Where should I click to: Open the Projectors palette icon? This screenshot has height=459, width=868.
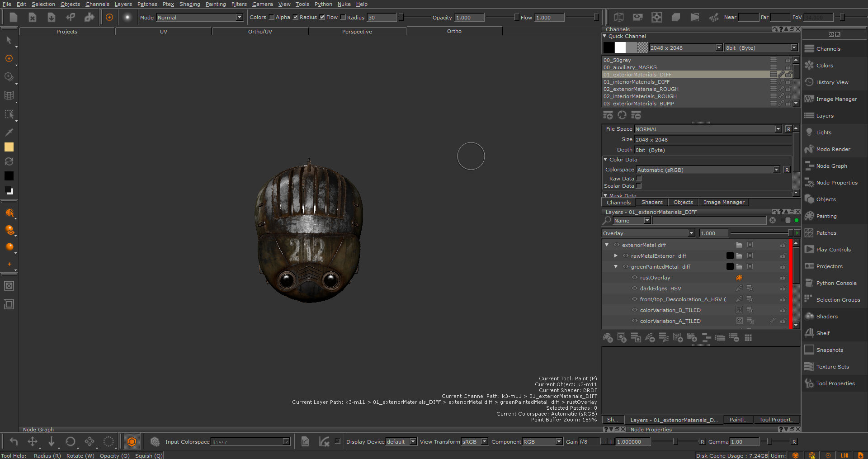pyautogui.click(x=809, y=266)
